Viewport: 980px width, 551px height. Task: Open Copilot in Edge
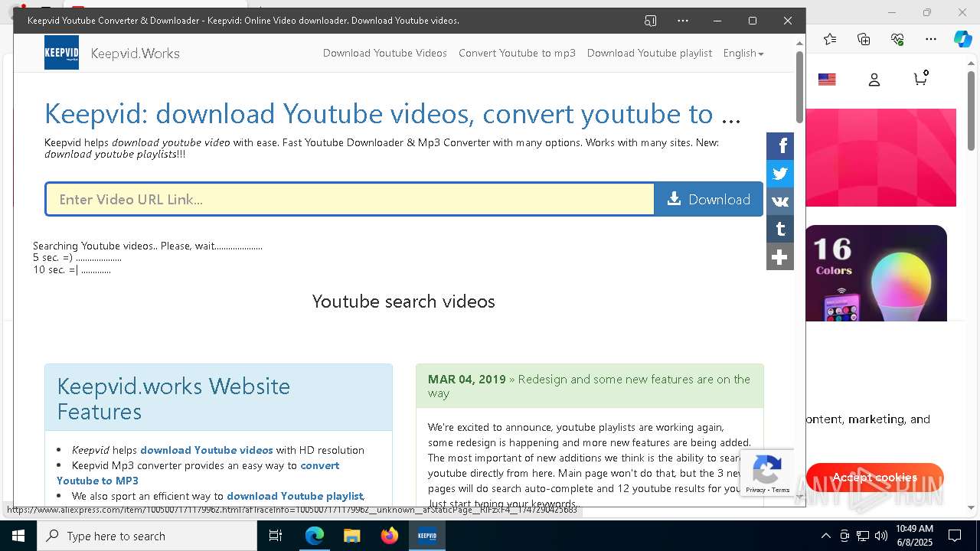point(962,39)
